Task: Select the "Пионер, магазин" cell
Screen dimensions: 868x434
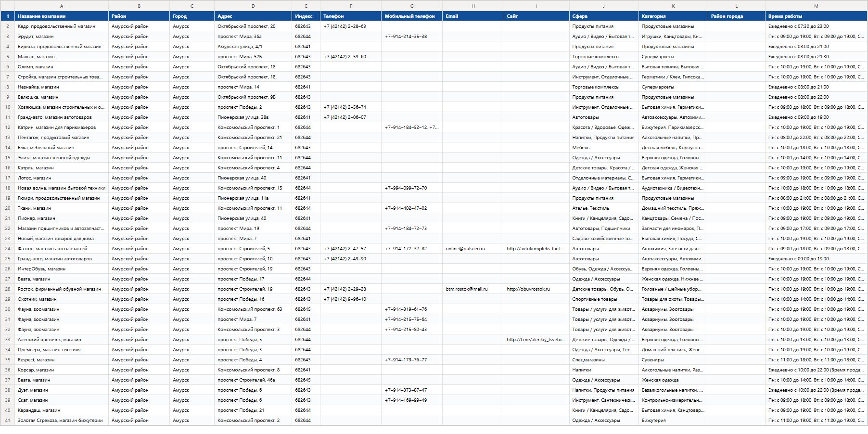Action: pos(62,218)
